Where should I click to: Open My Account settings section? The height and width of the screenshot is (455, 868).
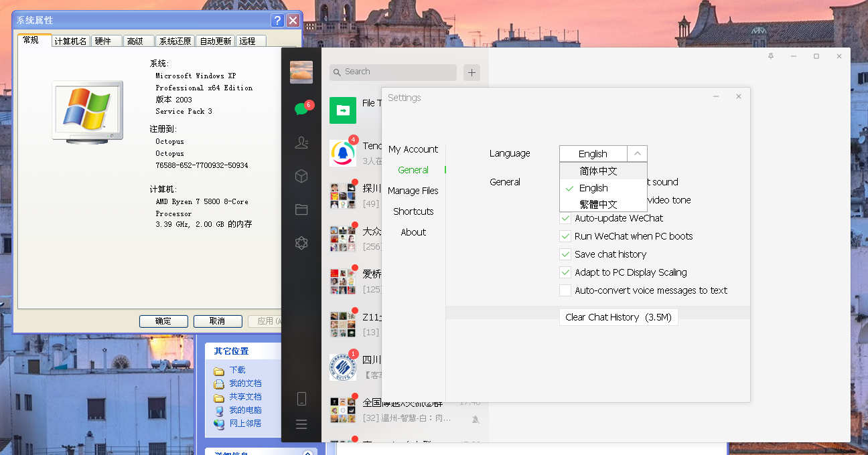pyautogui.click(x=413, y=149)
